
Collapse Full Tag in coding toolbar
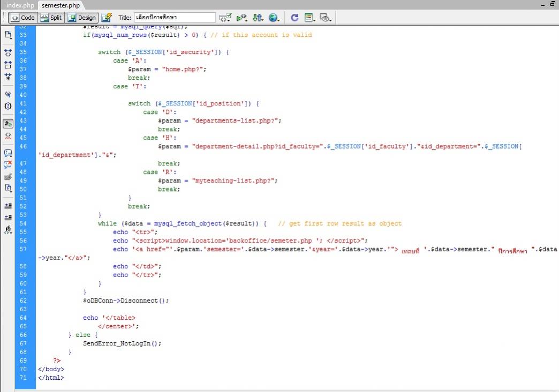8,53
